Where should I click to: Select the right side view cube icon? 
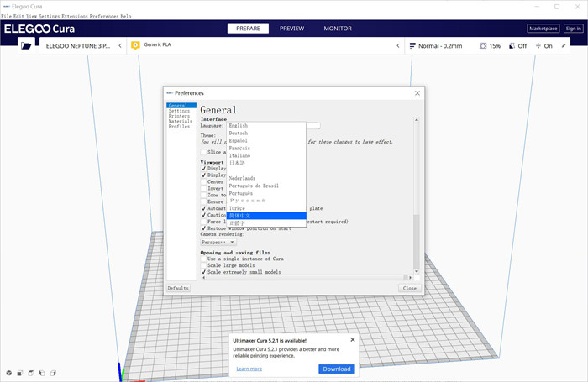point(53,373)
